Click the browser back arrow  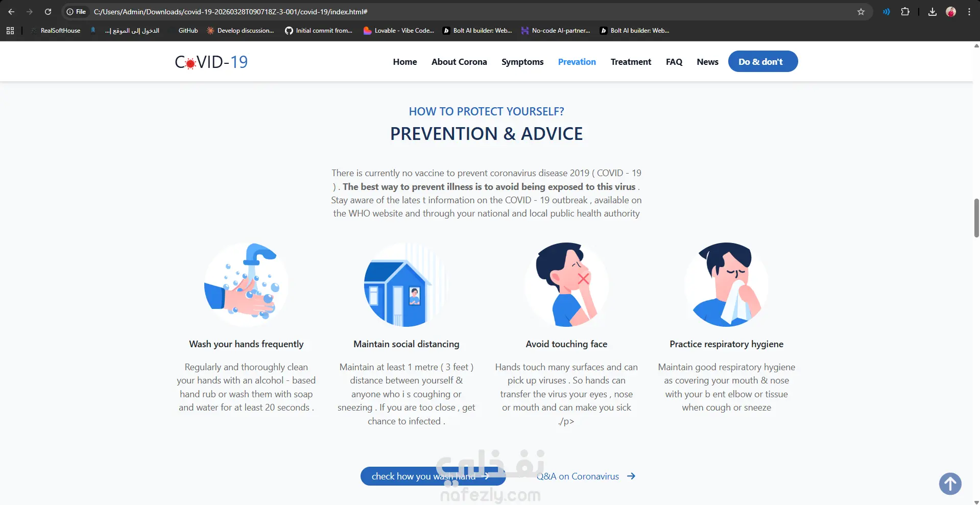11,12
